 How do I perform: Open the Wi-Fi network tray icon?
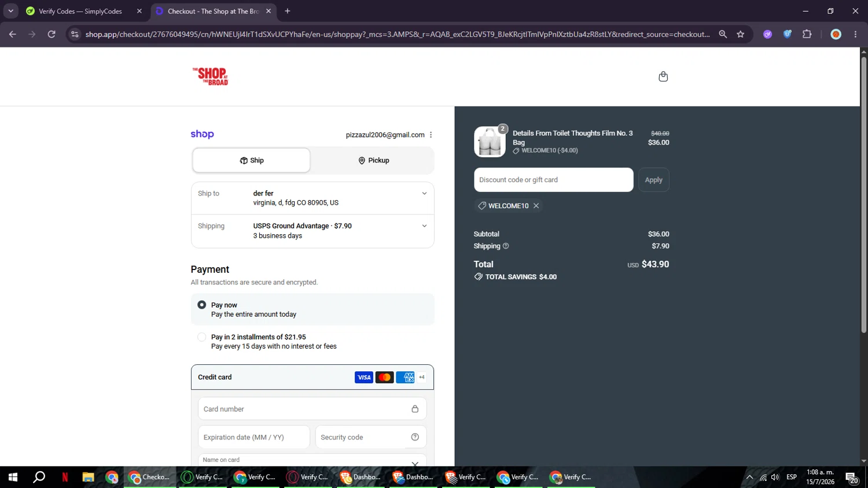click(x=763, y=477)
